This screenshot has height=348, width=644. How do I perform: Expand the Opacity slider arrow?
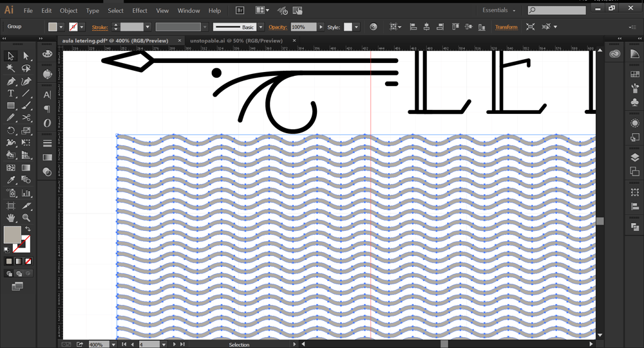click(x=321, y=27)
